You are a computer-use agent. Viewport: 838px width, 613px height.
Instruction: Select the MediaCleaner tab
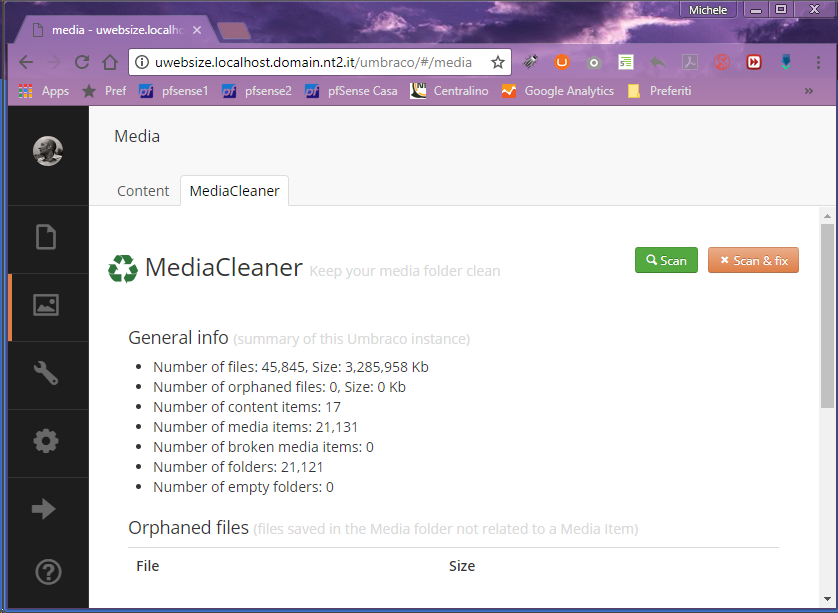[x=235, y=191]
